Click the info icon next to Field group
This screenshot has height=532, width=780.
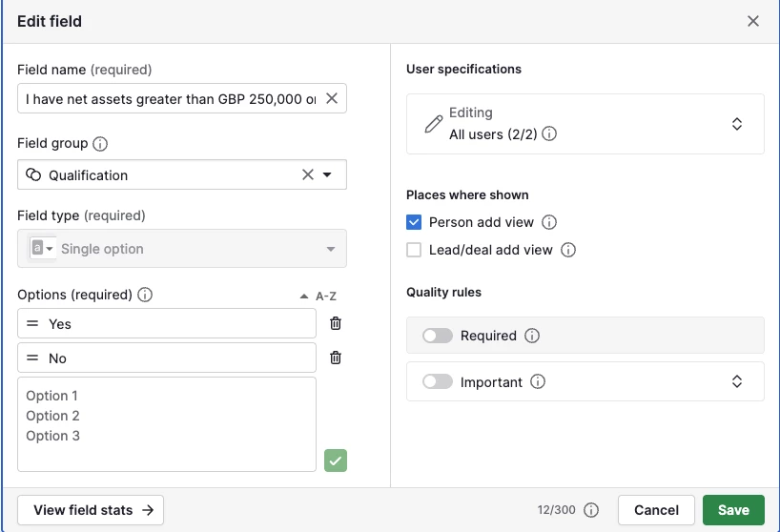100,144
